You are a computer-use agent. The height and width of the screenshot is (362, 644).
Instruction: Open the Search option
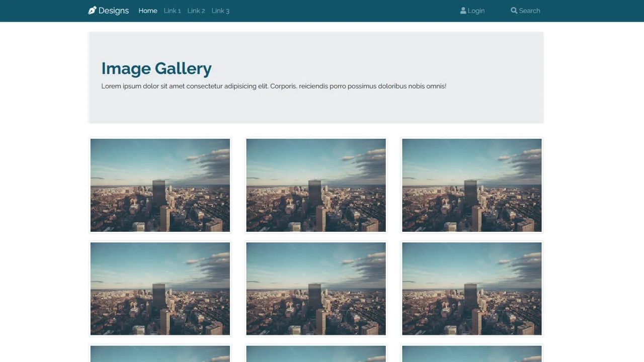529,11
